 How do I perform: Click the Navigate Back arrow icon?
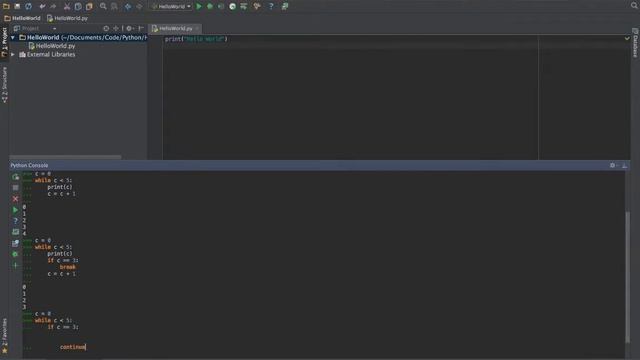click(128, 7)
